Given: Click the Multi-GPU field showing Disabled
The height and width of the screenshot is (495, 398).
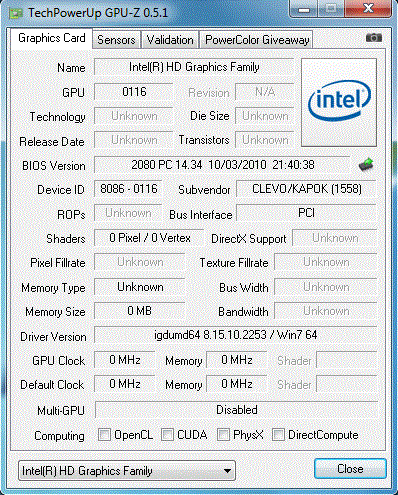Looking at the screenshot, I should tap(236, 410).
